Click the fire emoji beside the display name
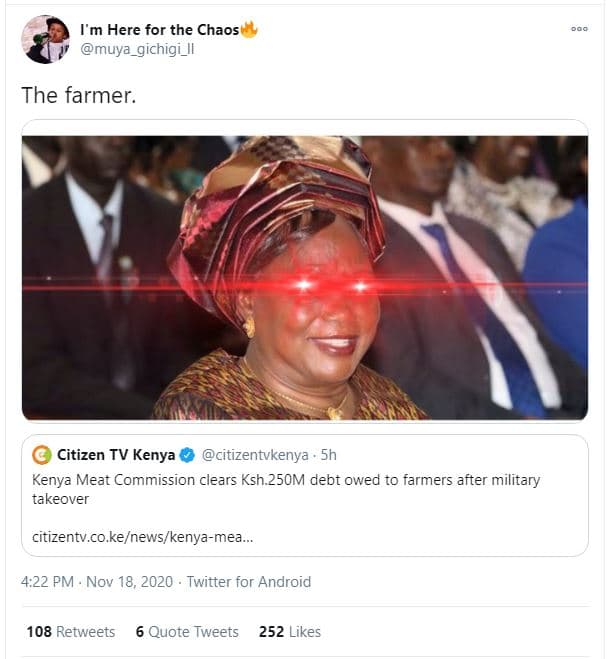Screen dimensions: 607x659 (249, 29)
